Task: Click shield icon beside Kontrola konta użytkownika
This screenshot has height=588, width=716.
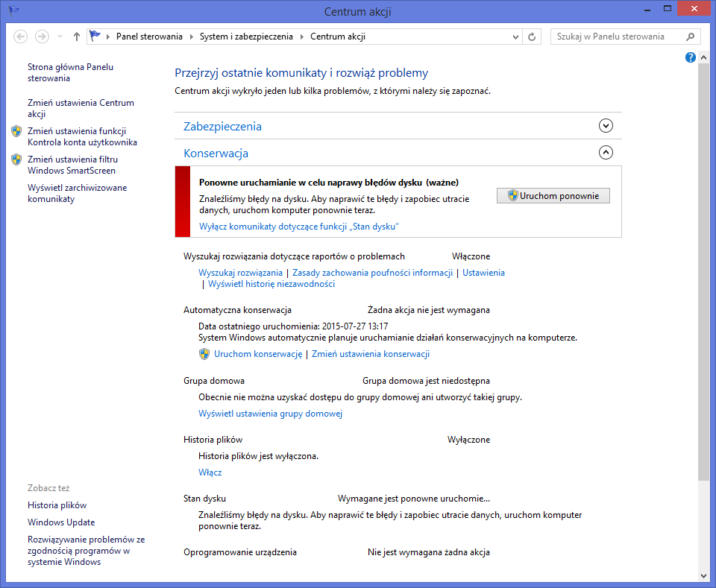Action: (16, 131)
